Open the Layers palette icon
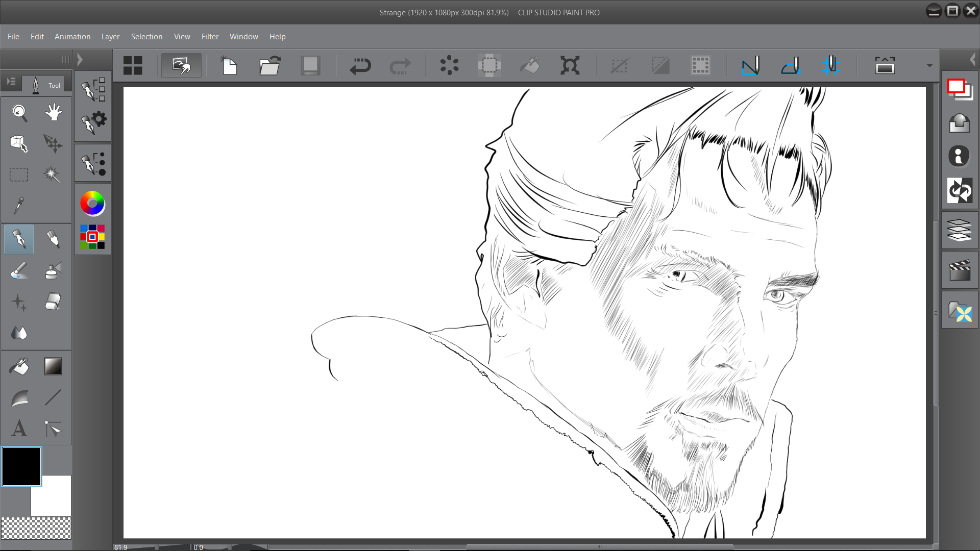 [x=959, y=230]
